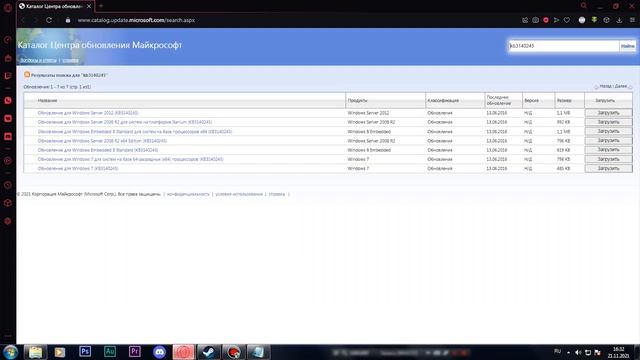Click the taskbar clock showing 16:32
This screenshot has width=640, height=360.
click(x=618, y=352)
